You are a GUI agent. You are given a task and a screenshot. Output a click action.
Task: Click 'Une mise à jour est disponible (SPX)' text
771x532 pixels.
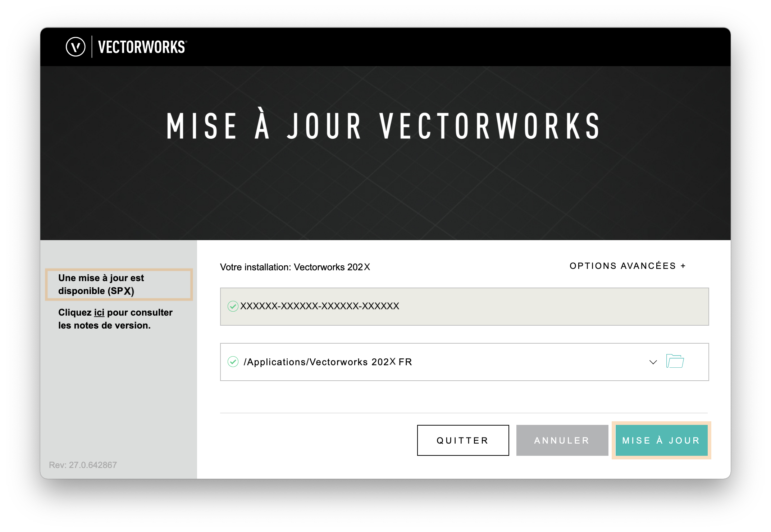pyautogui.click(x=101, y=284)
